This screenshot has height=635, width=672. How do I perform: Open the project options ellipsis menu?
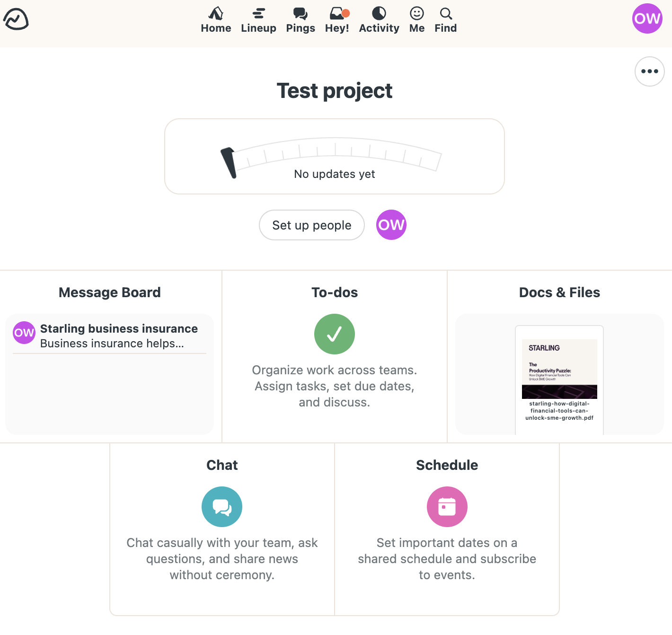(x=649, y=71)
